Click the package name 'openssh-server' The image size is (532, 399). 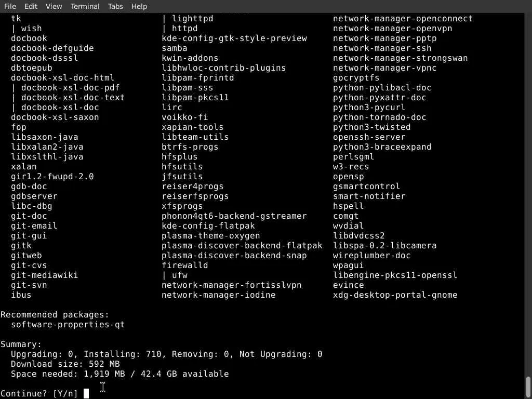369,137
